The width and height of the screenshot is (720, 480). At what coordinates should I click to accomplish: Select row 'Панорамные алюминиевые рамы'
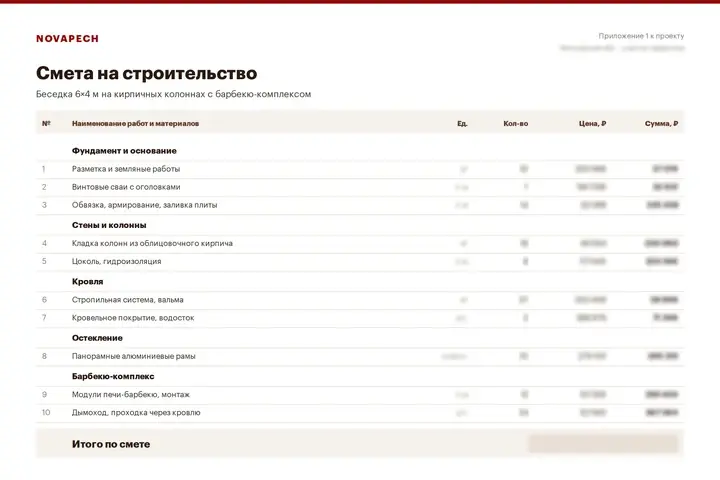(360, 356)
